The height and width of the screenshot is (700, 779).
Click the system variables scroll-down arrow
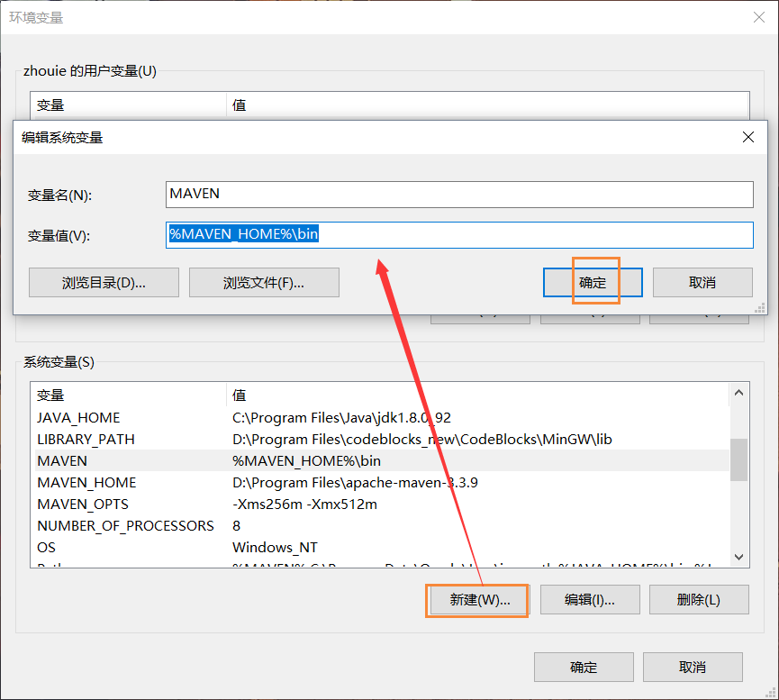[x=738, y=557]
